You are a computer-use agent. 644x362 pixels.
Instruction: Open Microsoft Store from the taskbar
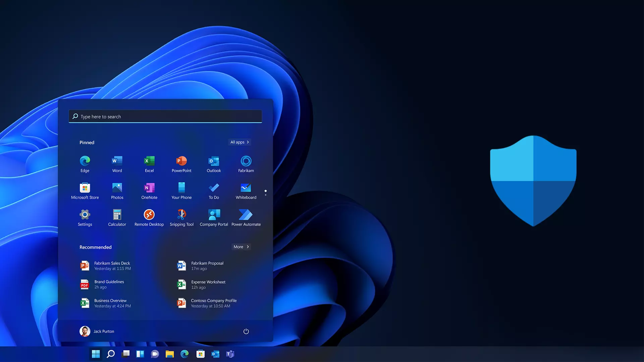tap(201, 354)
